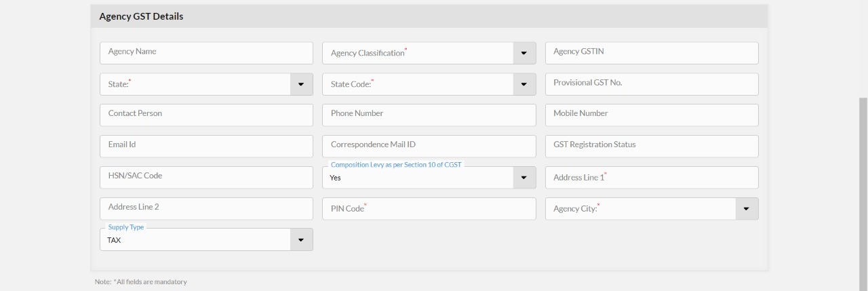Viewport: 868px width, 291px height.
Task: Click the HSN/SAC Code input
Action: tap(206, 177)
